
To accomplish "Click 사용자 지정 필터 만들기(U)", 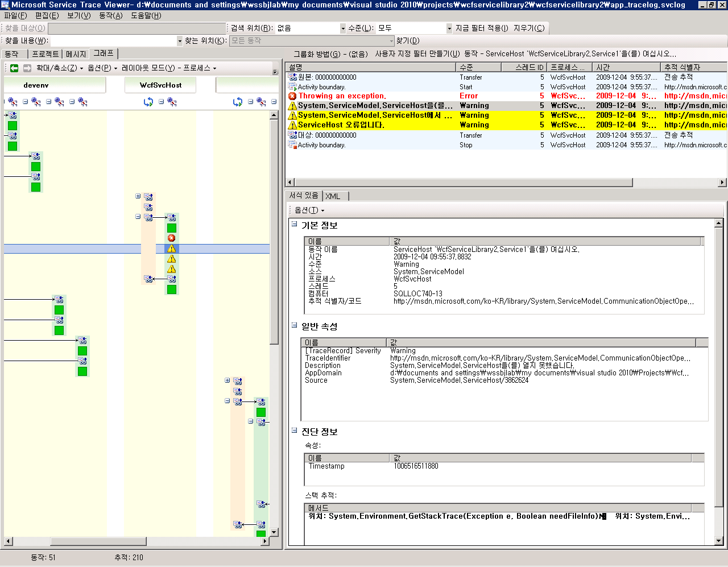I will (417, 53).
